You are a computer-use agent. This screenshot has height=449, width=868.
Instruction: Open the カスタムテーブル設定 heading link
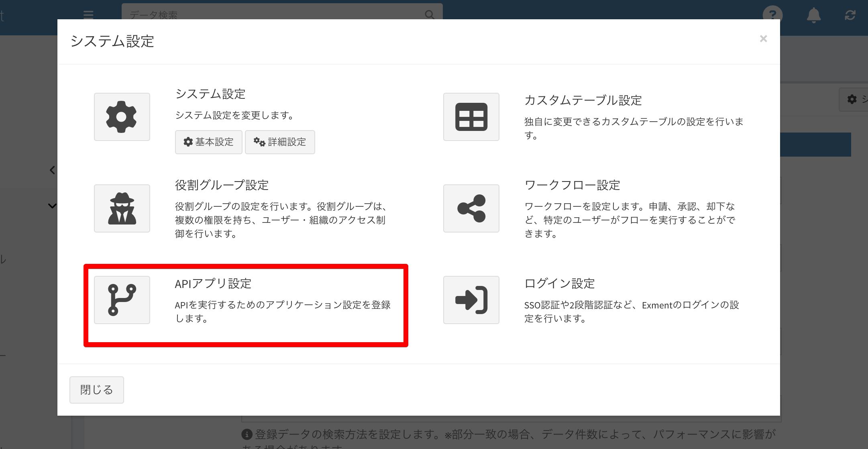(583, 100)
